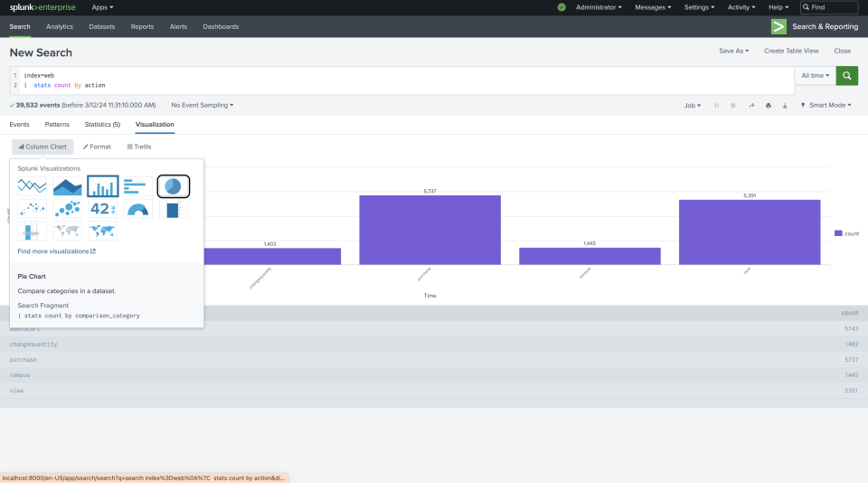Open the Apps dropdown menu

(x=102, y=7)
